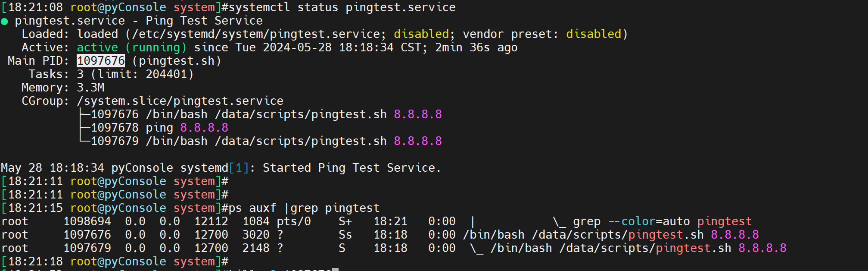
Task: Click the terminal cursor on the bottom line
Action: [x=335, y=269]
